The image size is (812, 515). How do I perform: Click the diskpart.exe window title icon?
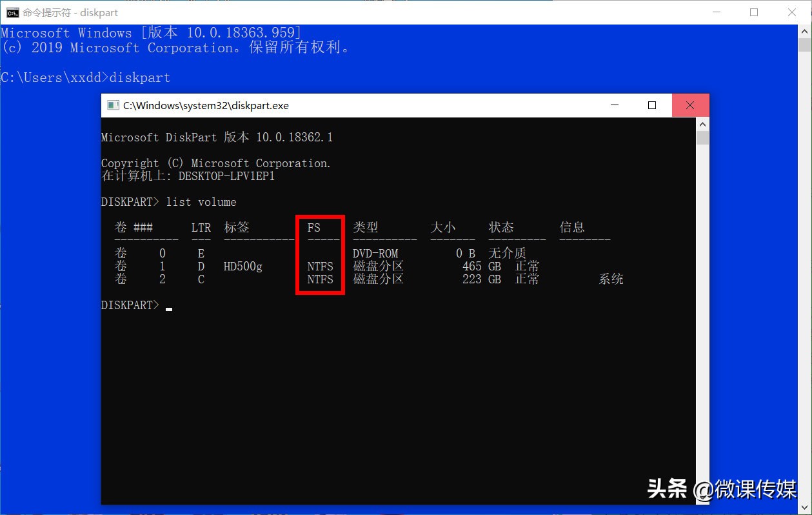(x=113, y=105)
